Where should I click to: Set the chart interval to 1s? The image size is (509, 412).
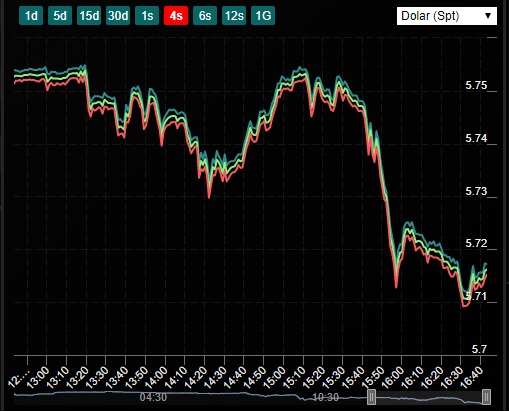(147, 16)
